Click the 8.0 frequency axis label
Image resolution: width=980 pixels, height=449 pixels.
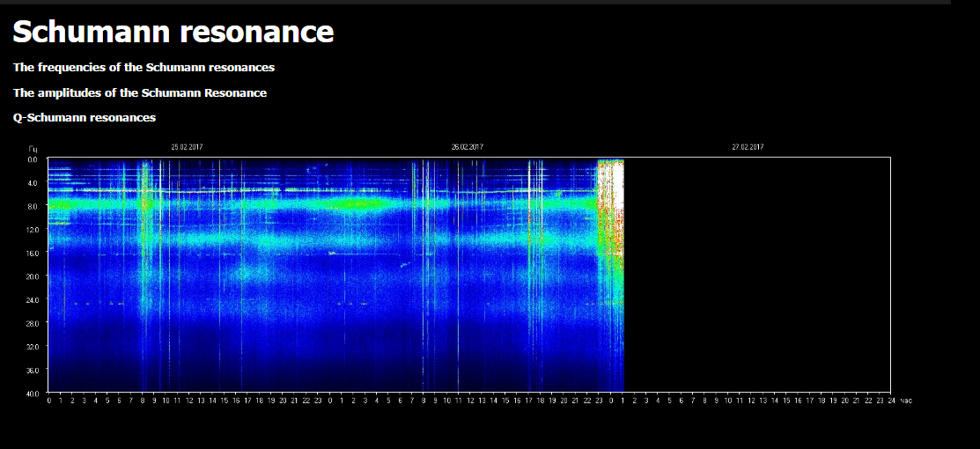pyautogui.click(x=33, y=206)
